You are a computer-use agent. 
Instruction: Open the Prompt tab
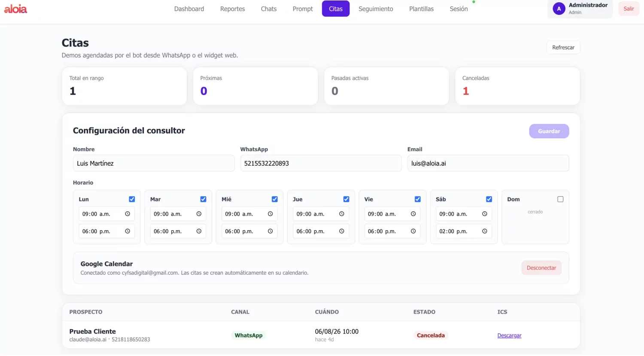click(x=303, y=9)
